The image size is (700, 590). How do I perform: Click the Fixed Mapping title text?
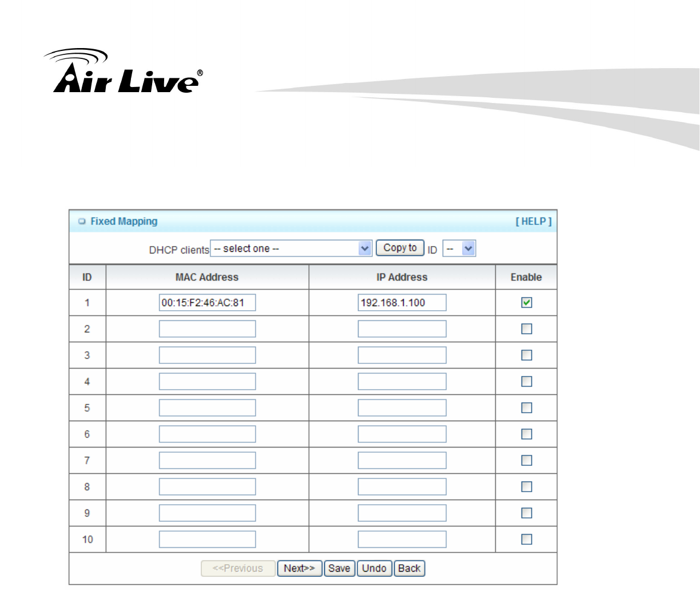(124, 221)
